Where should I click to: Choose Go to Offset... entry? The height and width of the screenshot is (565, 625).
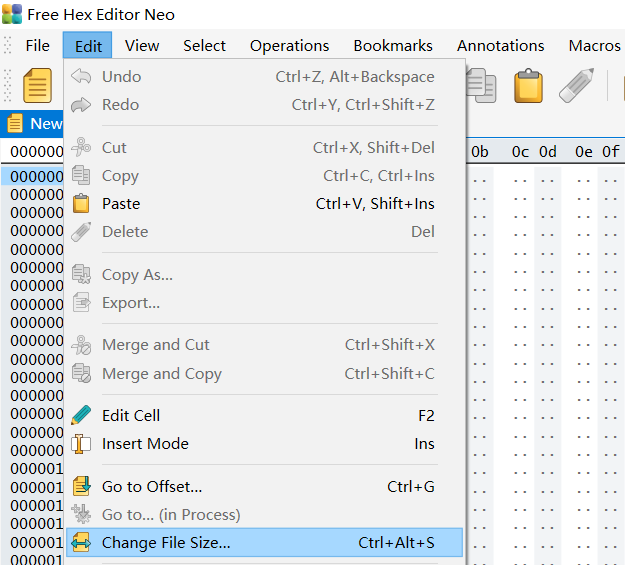[x=265, y=486]
